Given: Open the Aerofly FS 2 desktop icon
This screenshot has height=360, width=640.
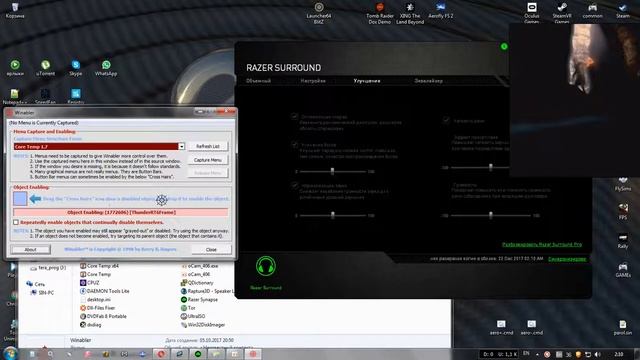Looking at the screenshot, I should click(440, 10).
